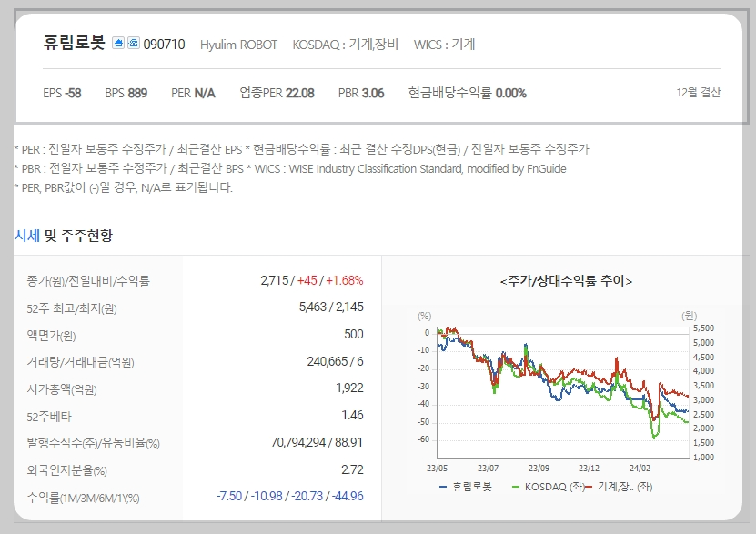756x534 pixels.
Task: Click the 시가총액(억원) row label
Action: (62, 389)
